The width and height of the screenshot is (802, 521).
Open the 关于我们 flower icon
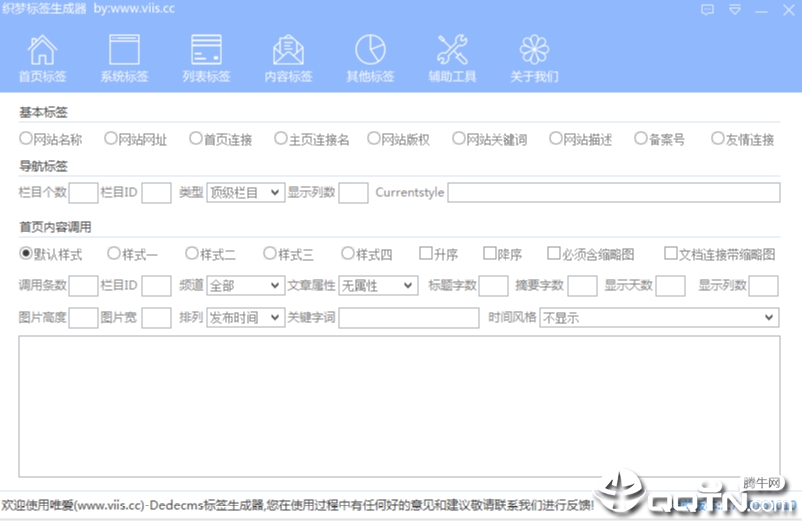[534, 50]
